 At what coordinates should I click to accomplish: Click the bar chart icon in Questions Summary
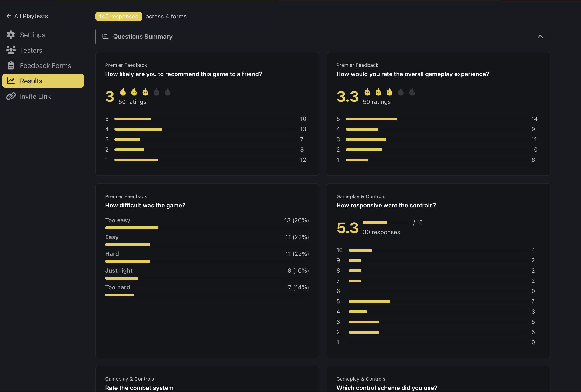[105, 36]
